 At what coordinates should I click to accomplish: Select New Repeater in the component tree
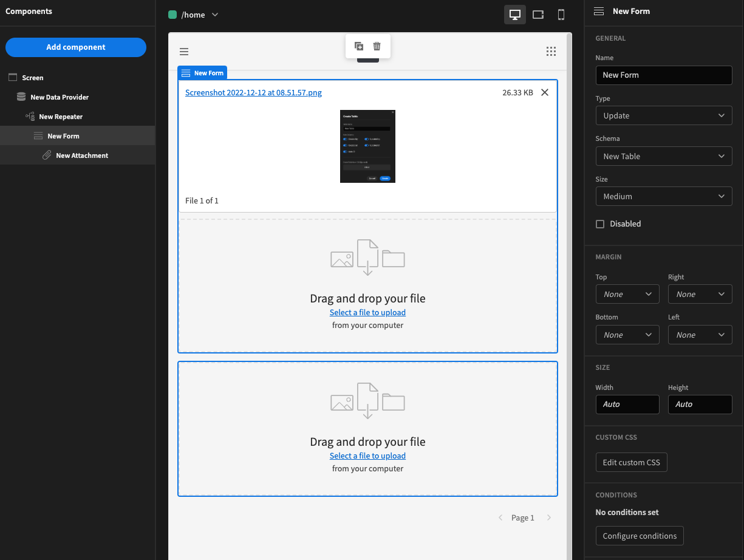pyautogui.click(x=62, y=116)
